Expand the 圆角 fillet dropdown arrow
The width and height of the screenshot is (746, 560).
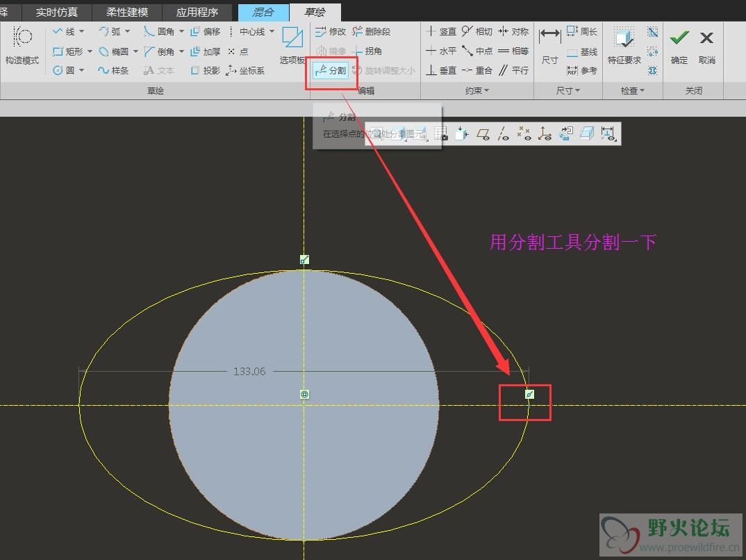pyautogui.click(x=181, y=31)
